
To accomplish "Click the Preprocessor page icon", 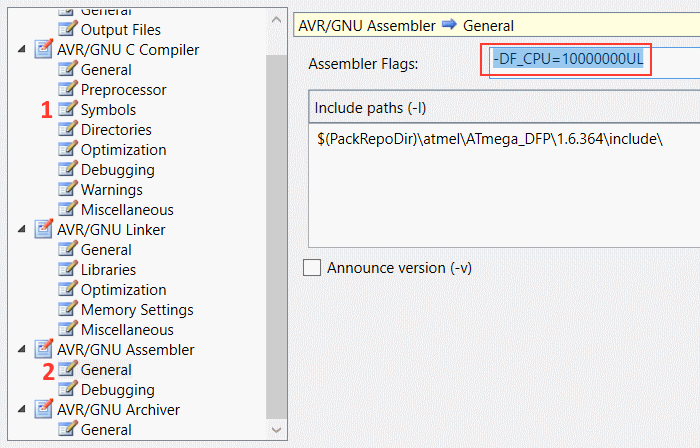I will [x=68, y=90].
